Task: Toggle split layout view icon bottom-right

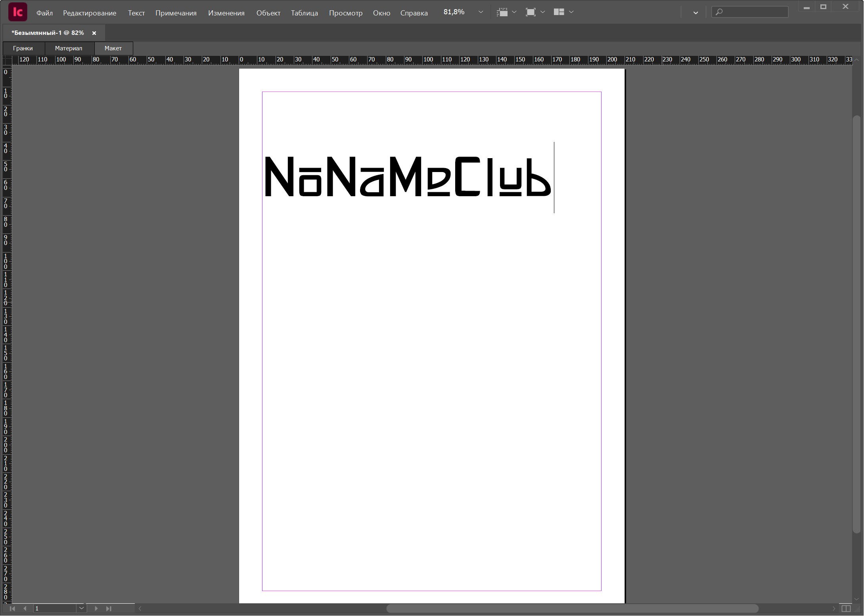Action: (x=846, y=608)
